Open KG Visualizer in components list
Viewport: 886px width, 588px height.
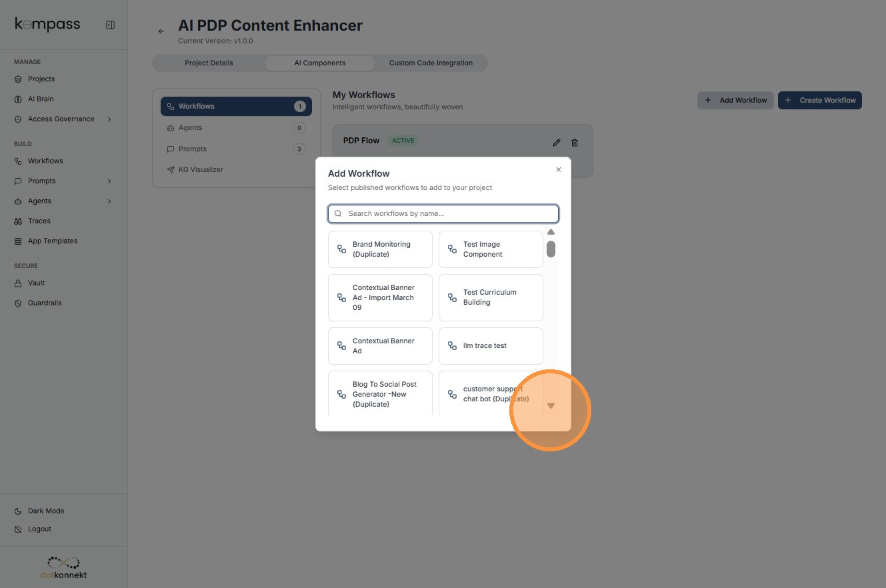201,169
